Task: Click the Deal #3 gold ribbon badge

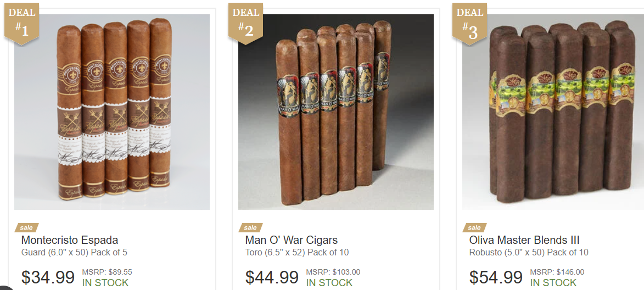Action: pos(469,23)
